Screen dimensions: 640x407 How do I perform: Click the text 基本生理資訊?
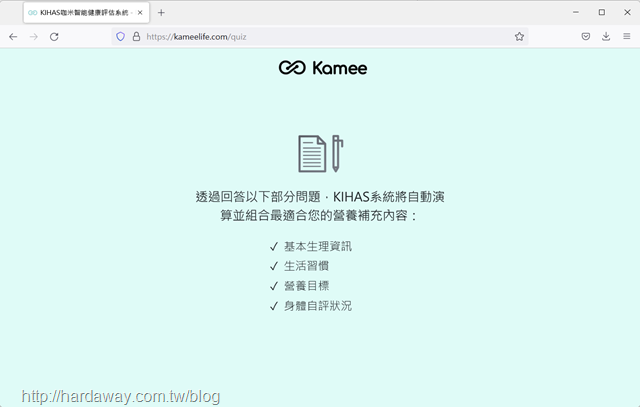click(x=318, y=247)
